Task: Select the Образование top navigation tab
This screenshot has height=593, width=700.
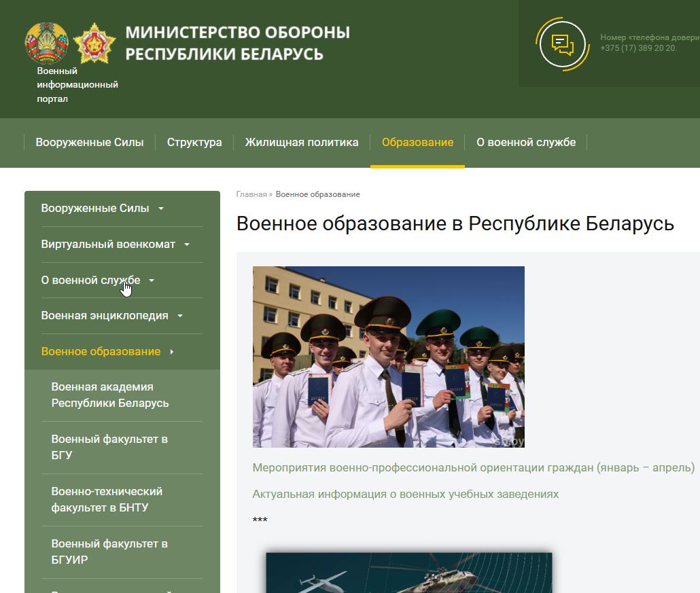Action: pos(417,143)
